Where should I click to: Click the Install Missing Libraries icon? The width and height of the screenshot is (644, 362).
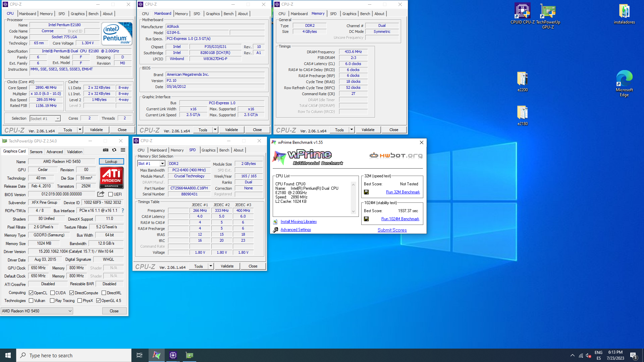pos(275,222)
